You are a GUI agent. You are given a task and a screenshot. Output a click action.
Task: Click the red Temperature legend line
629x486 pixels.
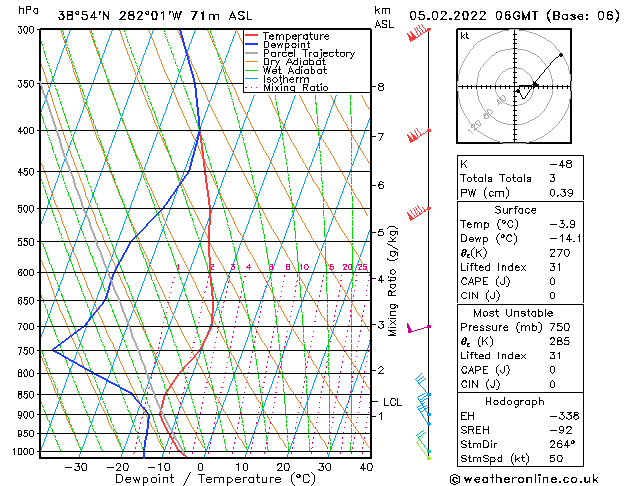252,36
